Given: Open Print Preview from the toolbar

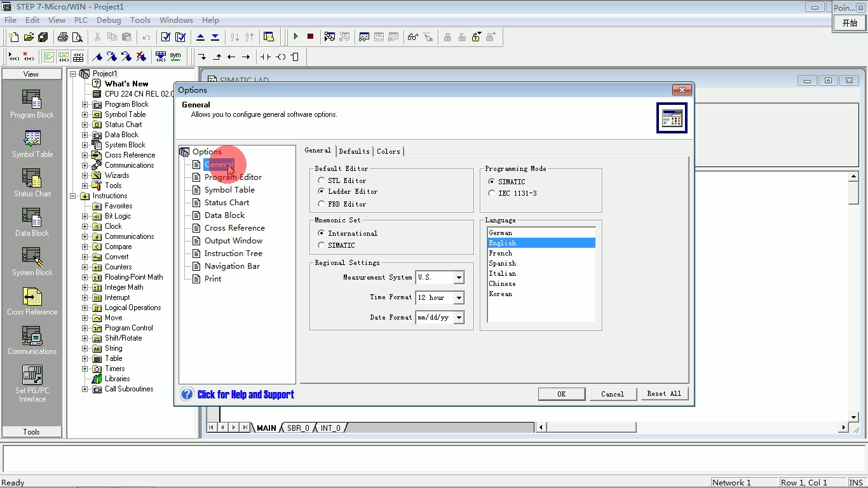Looking at the screenshot, I should [78, 37].
